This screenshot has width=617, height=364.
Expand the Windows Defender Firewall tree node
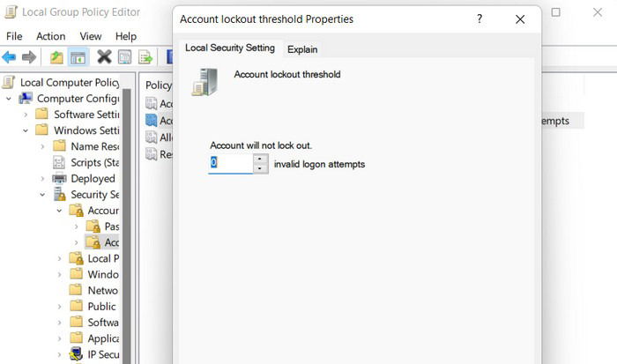click(x=59, y=274)
